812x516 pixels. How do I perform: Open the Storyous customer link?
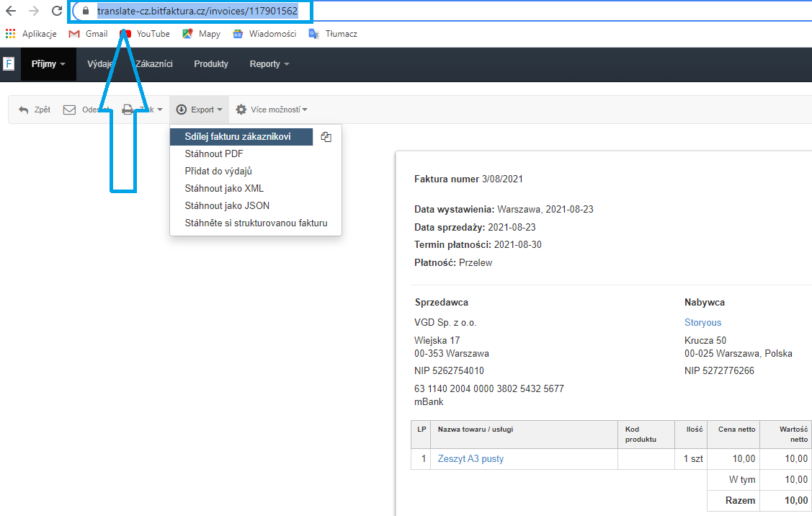point(702,322)
